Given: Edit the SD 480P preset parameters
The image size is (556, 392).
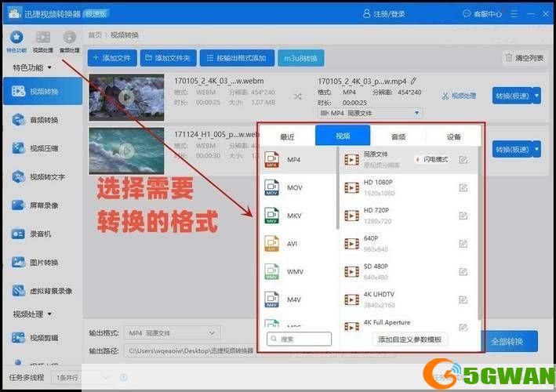Looking at the screenshot, I should pyautogui.click(x=463, y=272).
